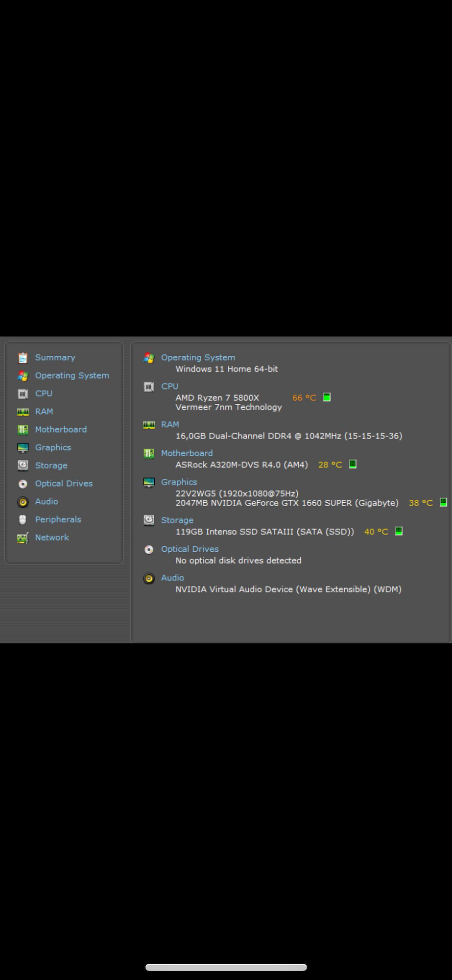
Task: Open Optical Drives in the sidebar
Action: [64, 484]
